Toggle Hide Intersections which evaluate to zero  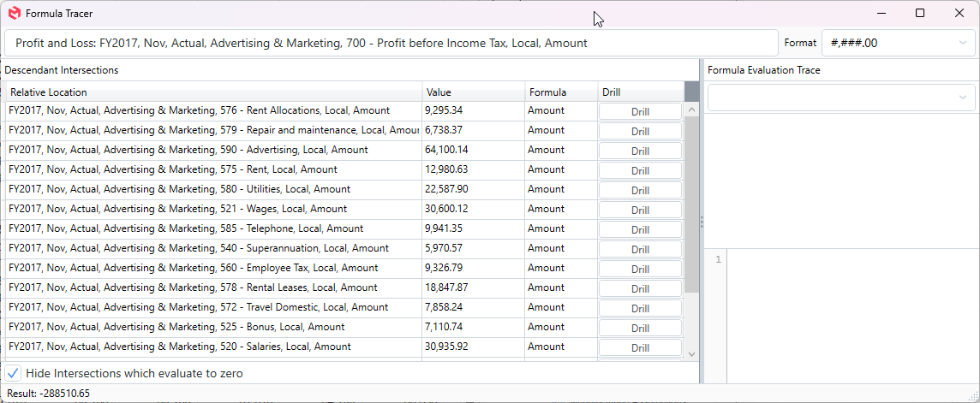[14, 373]
